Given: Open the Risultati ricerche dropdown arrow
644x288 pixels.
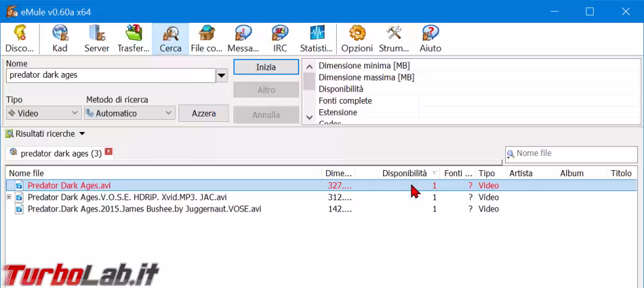Looking at the screenshot, I should 82,134.
